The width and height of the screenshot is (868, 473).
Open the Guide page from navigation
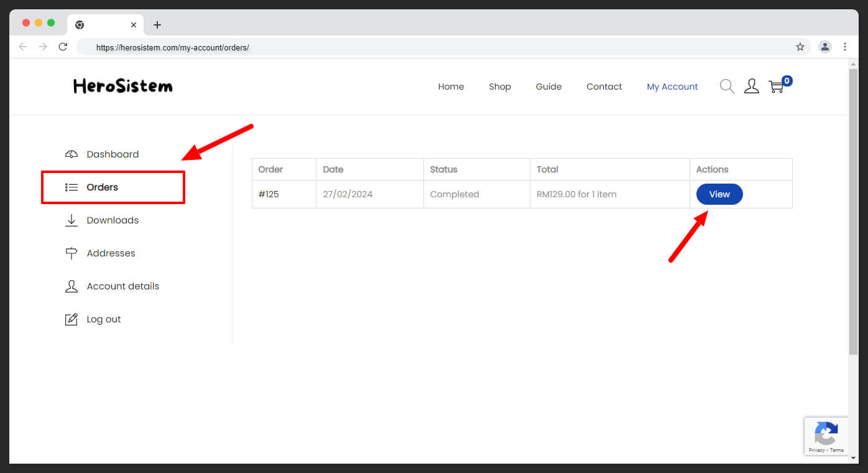pyautogui.click(x=548, y=87)
